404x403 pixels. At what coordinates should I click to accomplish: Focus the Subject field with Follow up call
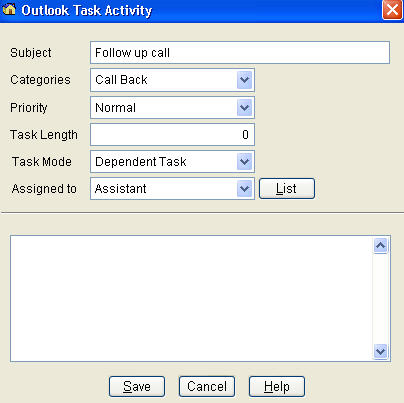coord(240,53)
